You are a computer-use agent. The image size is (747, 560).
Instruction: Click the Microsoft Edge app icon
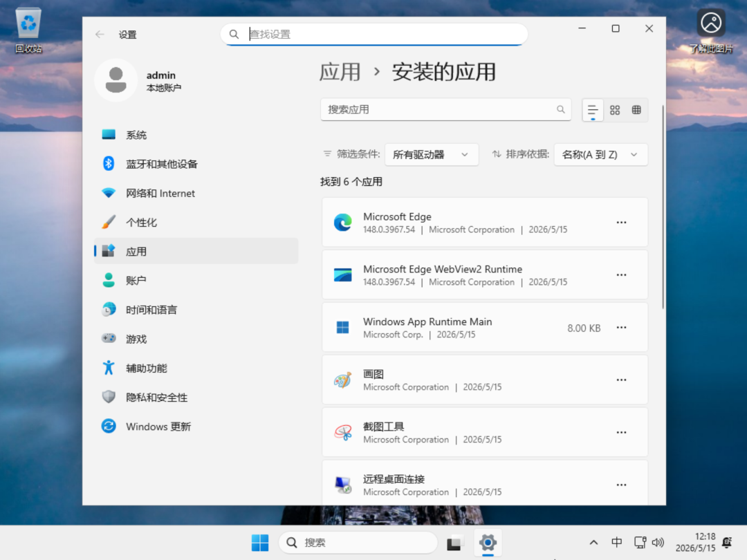[342, 223]
